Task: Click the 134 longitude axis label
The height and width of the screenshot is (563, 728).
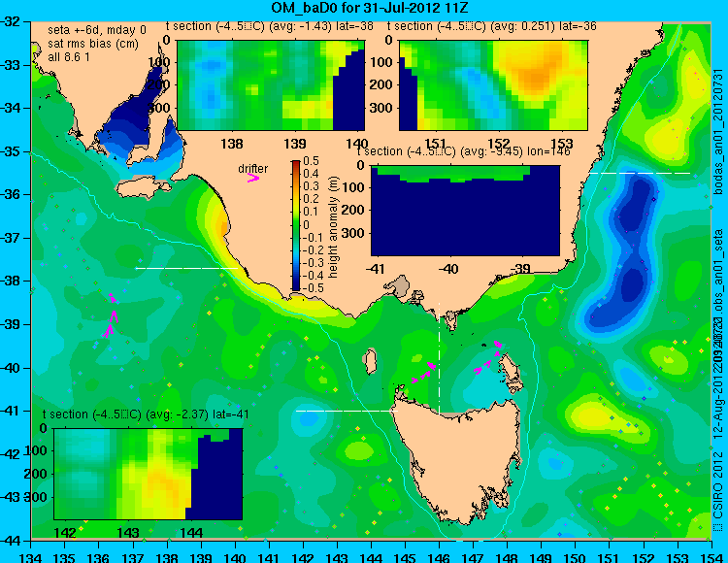Action: (31, 558)
